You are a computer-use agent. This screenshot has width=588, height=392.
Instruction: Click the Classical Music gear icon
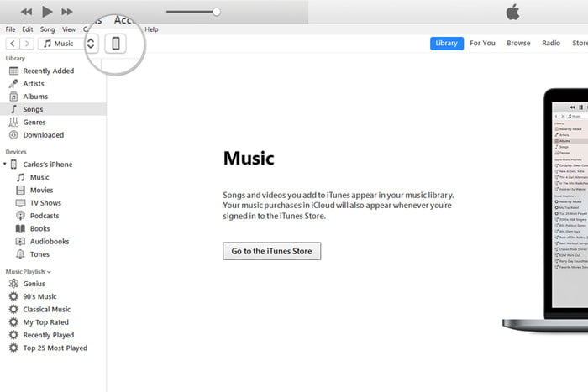point(13,309)
